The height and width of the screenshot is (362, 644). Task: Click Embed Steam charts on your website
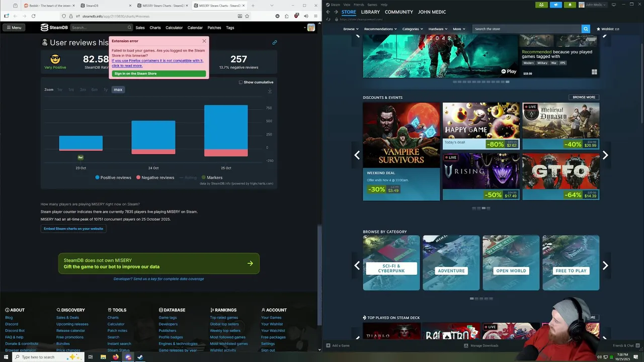[73, 228]
